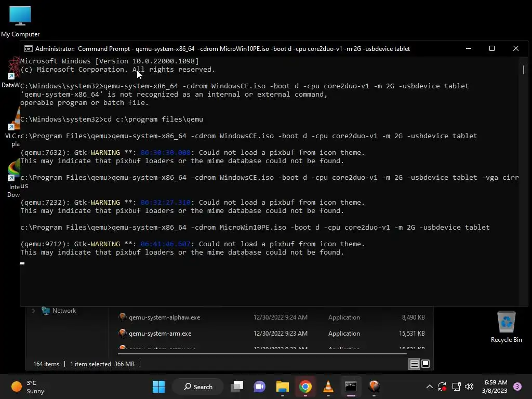Open the Recycle Bin desktop icon
532x399 pixels.
coord(506,327)
